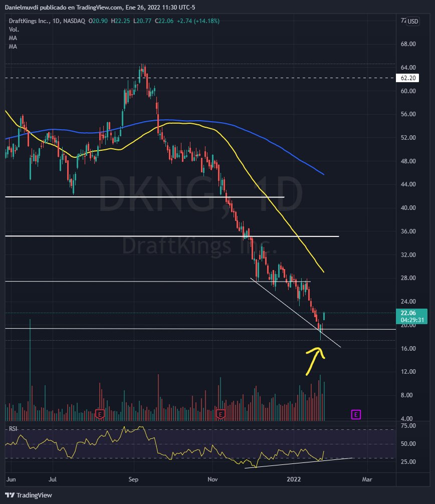
Task: Click the TradingView logo at bottom
Action: point(29,495)
